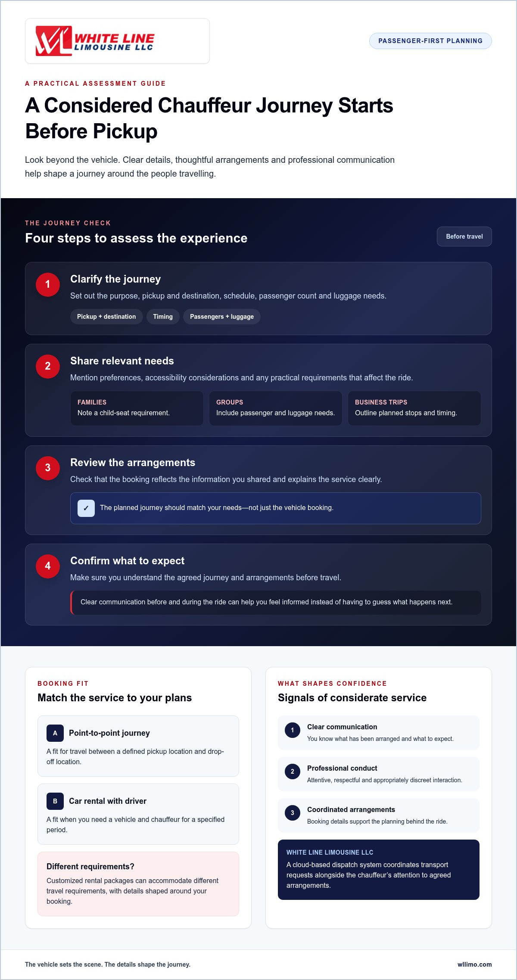Click the red step 1 circle
The width and height of the screenshot is (517, 980).
tap(48, 285)
